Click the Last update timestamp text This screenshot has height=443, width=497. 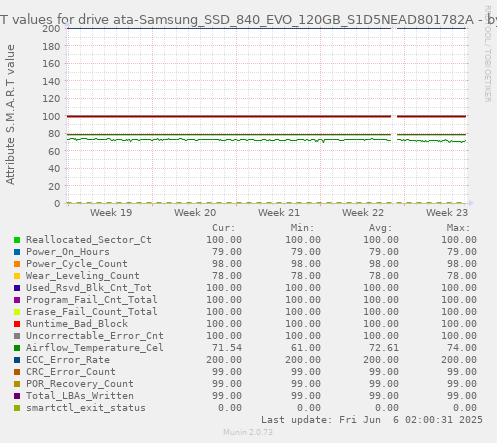(x=372, y=420)
